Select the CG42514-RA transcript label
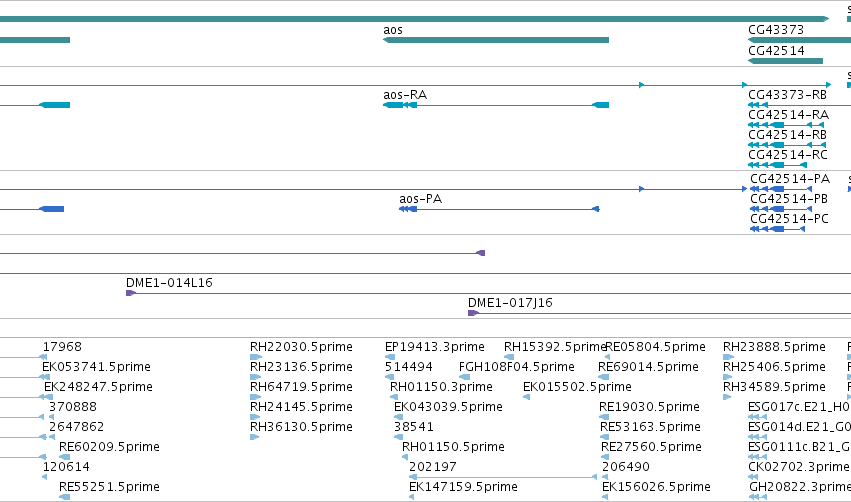851x502 pixels. [x=788, y=115]
